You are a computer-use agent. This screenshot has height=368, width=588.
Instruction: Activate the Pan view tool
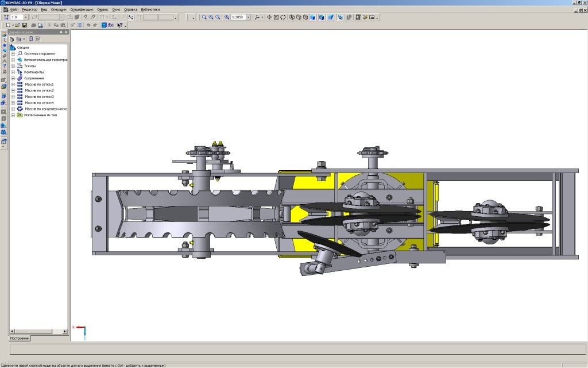(x=269, y=17)
